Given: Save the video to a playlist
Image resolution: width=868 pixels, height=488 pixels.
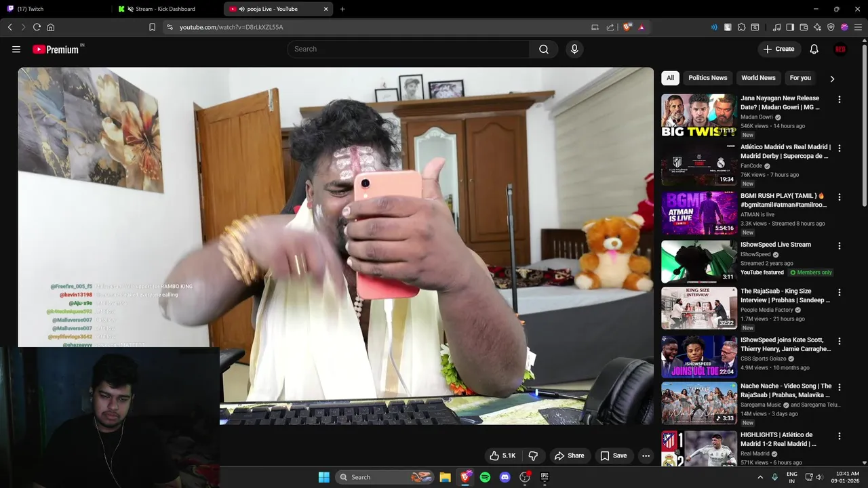Looking at the screenshot, I should click(614, 455).
